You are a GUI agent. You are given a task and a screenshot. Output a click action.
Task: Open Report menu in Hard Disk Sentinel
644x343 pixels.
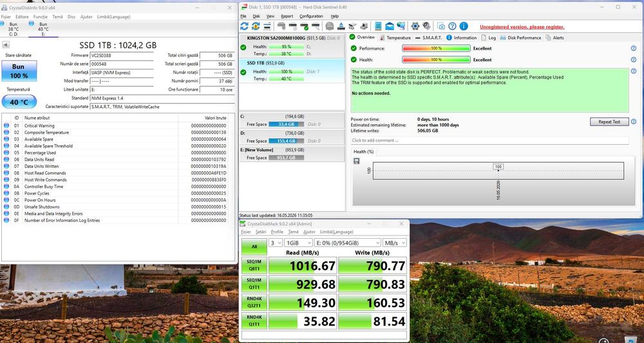point(287,16)
